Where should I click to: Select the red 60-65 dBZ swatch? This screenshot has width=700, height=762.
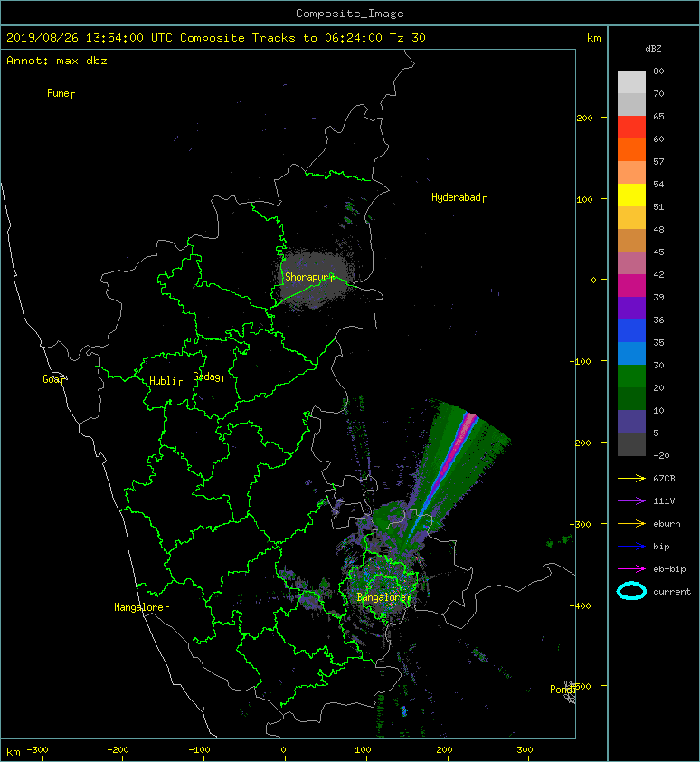pyautogui.click(x=631, y=128)
